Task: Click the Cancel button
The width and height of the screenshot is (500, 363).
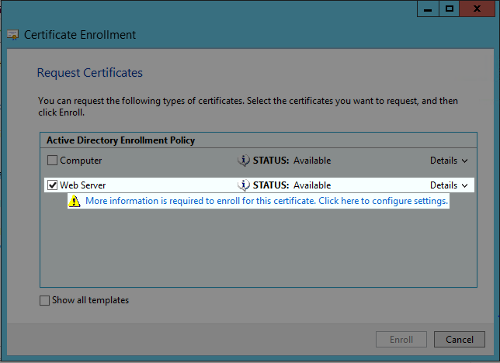Action: [459, 339]
